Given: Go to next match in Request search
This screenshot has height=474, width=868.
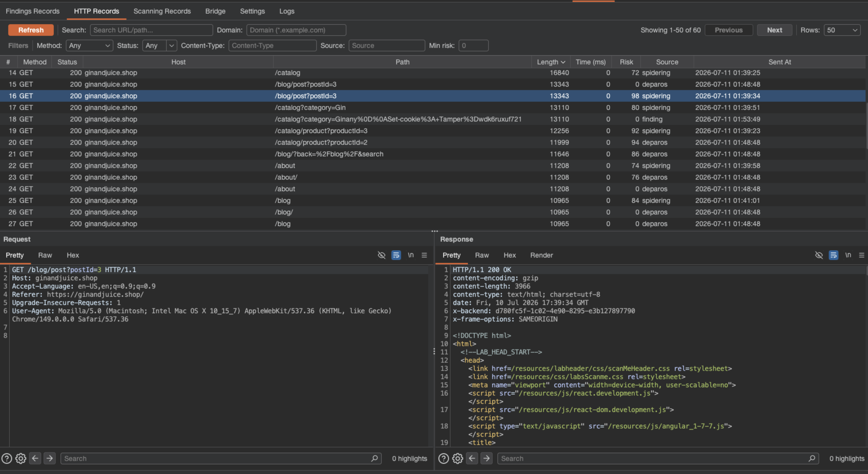Looking at the screenshot, I should [50, 458].
